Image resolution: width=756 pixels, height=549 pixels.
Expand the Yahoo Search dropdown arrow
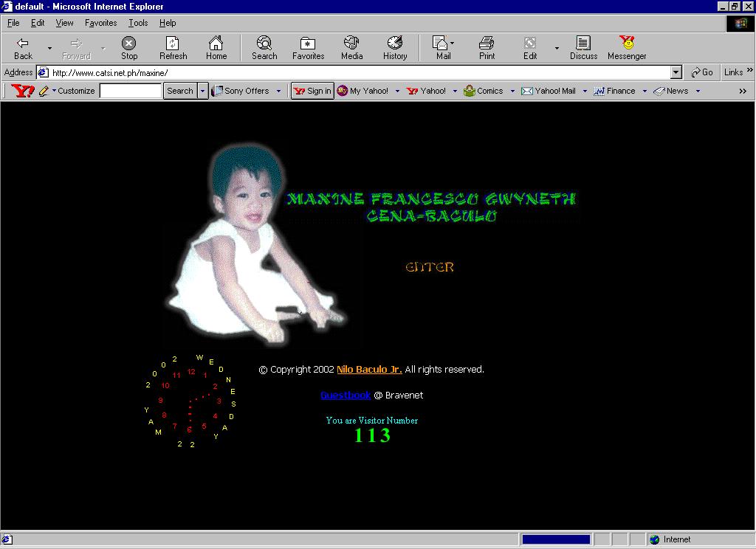coord(202,91)
